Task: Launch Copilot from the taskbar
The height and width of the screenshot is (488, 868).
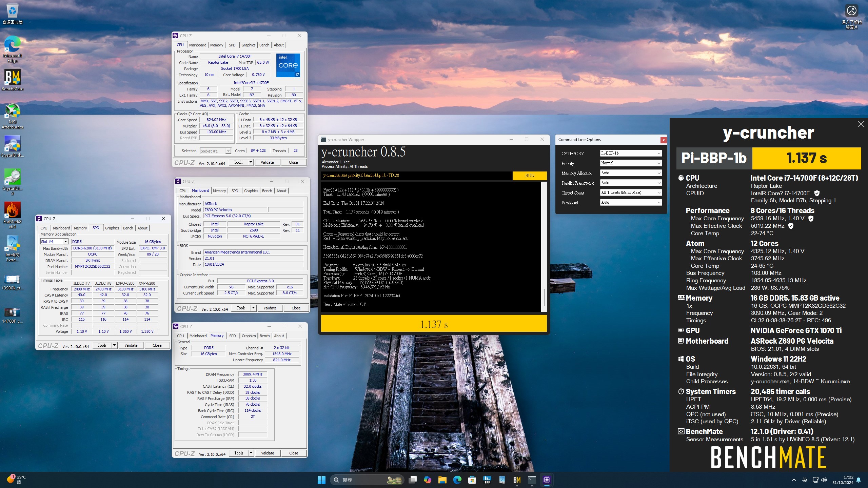Action: [x=427, y=480]
